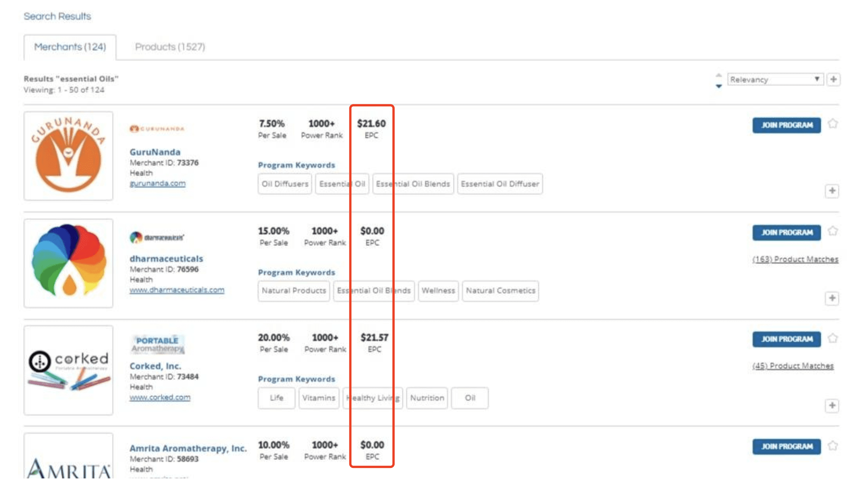Select the Essential Oil keyword tag

pyautogui.click(x=342, y=184)
